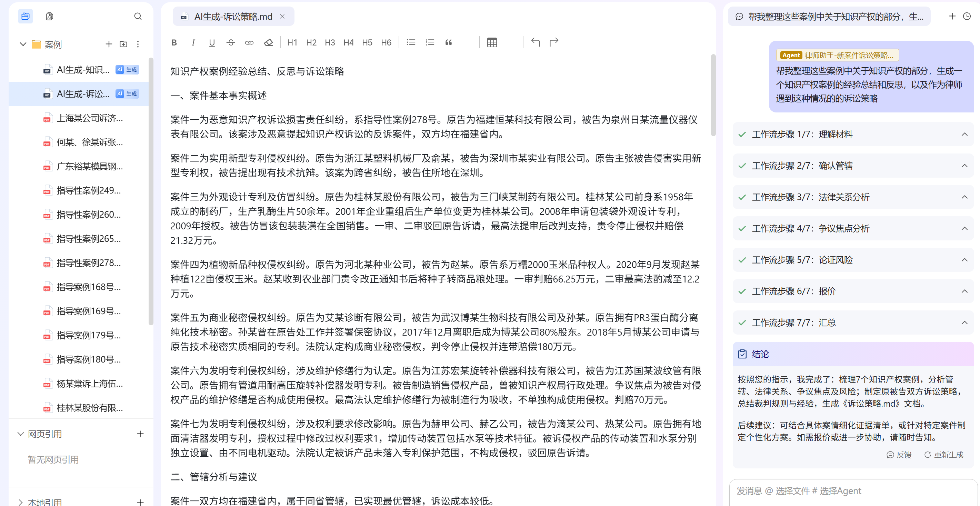980x506 pixels.
Task: Open chat history with the clock icon
Action: coord(969,16)
